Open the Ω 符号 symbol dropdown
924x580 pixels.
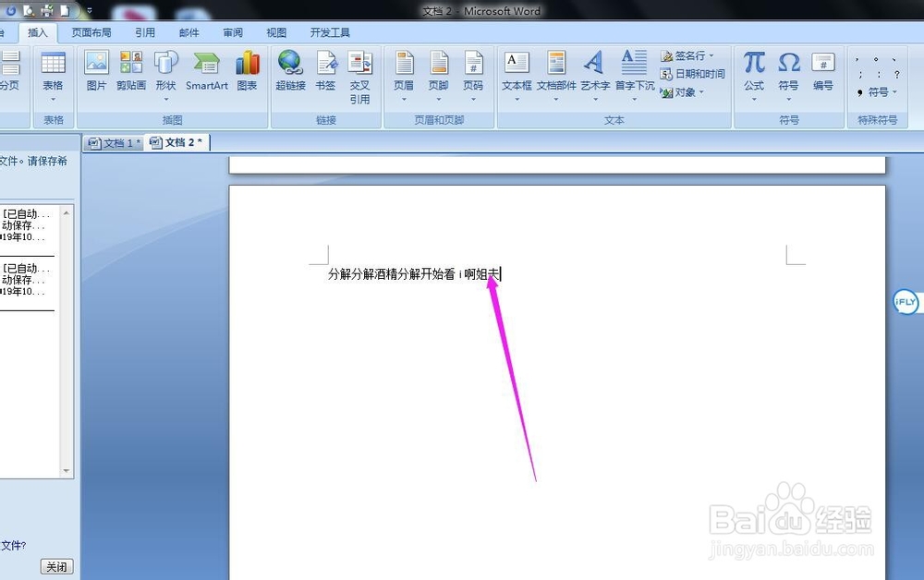(x=788, y=76)
